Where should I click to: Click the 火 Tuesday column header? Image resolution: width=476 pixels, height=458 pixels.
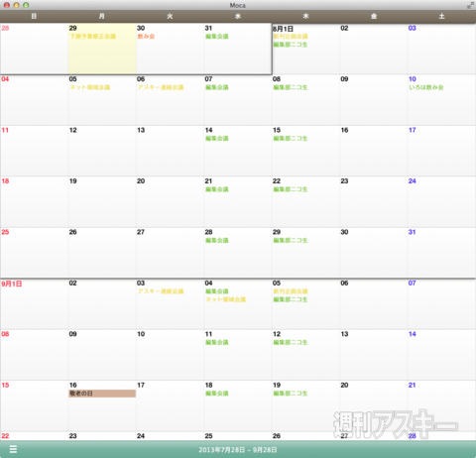point(170,16)
